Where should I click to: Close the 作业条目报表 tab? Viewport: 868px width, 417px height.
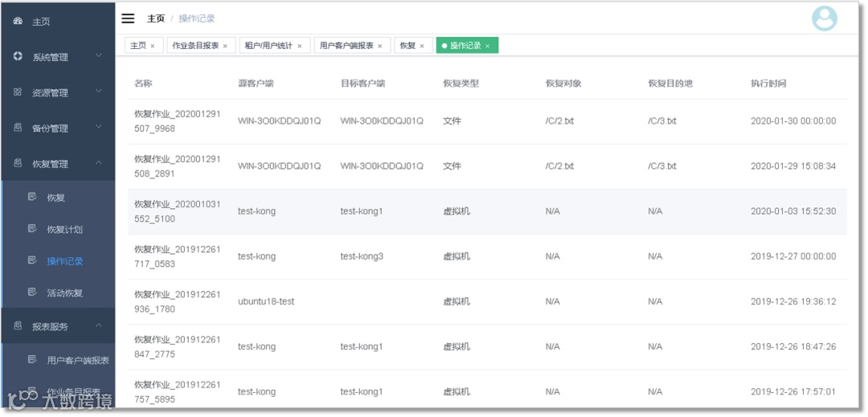click(225, 46)
